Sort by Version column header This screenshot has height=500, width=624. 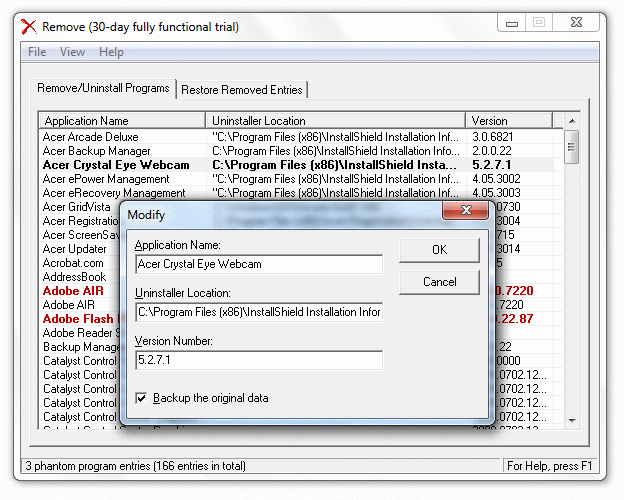[x=509, y=121]
